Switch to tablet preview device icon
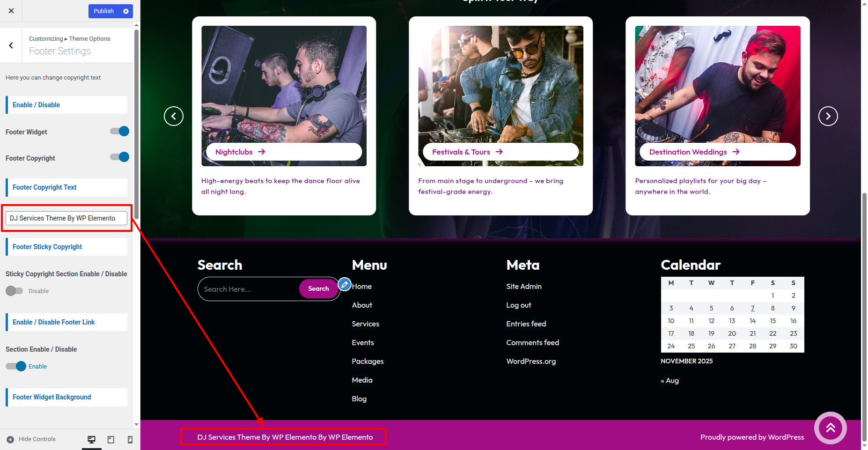 pyautogui.click(x=111, y=439)
